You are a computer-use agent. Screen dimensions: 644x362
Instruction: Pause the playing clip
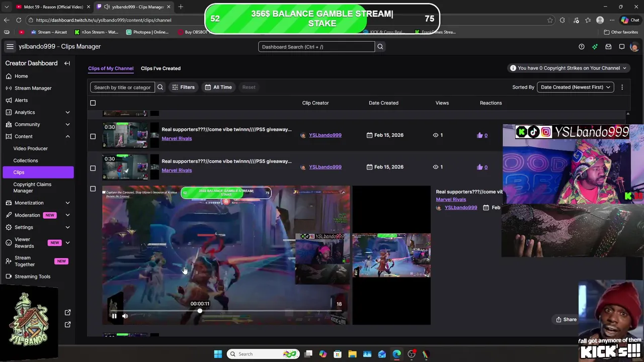coord(114,316)
